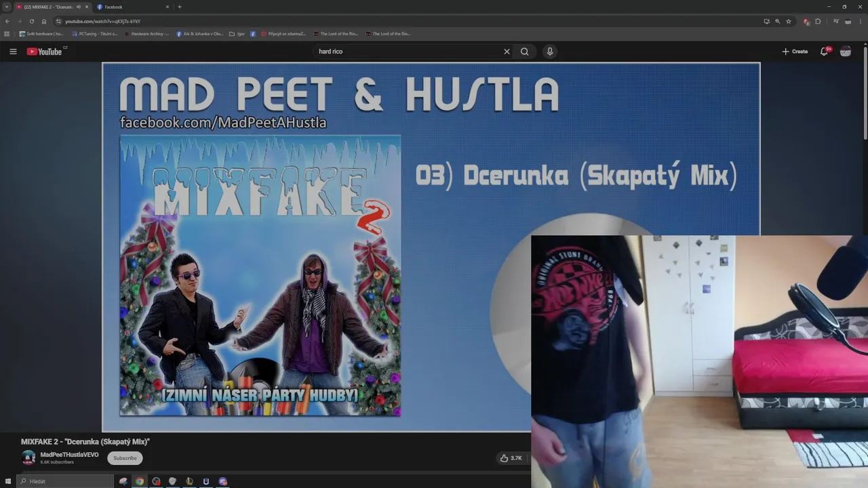Open the Chrome profile avatar
This screenshot has height=488, width=868.
848,21
